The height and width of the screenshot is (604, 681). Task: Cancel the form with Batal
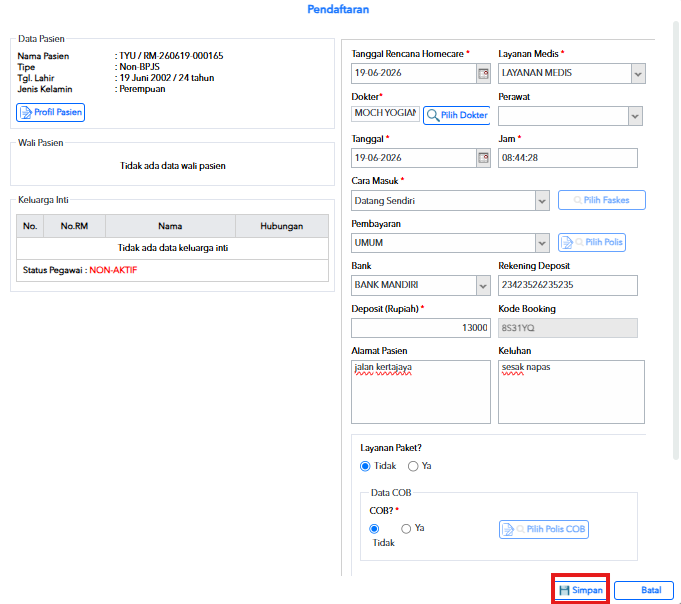[x=644, y=590]
